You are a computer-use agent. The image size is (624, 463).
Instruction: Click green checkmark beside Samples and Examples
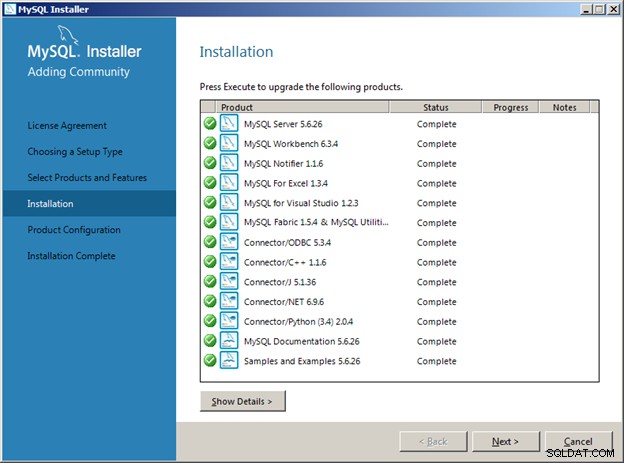click(210, 360)
